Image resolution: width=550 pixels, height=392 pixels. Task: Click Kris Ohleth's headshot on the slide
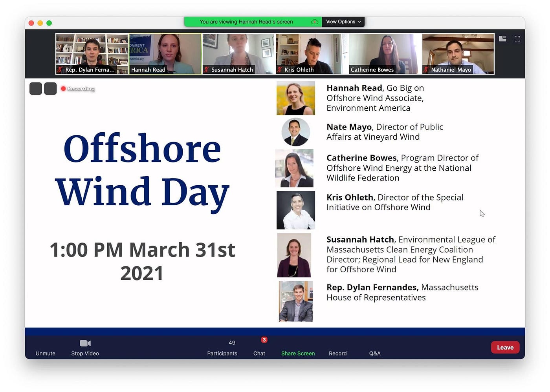pyautogui.click(x=296, y=210)
